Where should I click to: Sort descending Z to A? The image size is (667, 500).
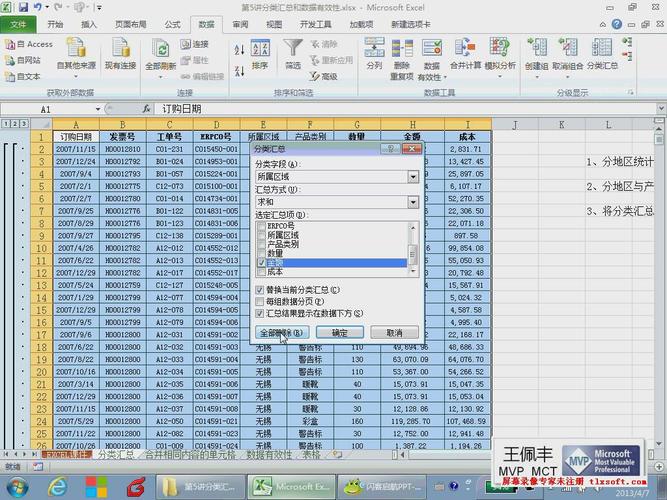point(239,71)
